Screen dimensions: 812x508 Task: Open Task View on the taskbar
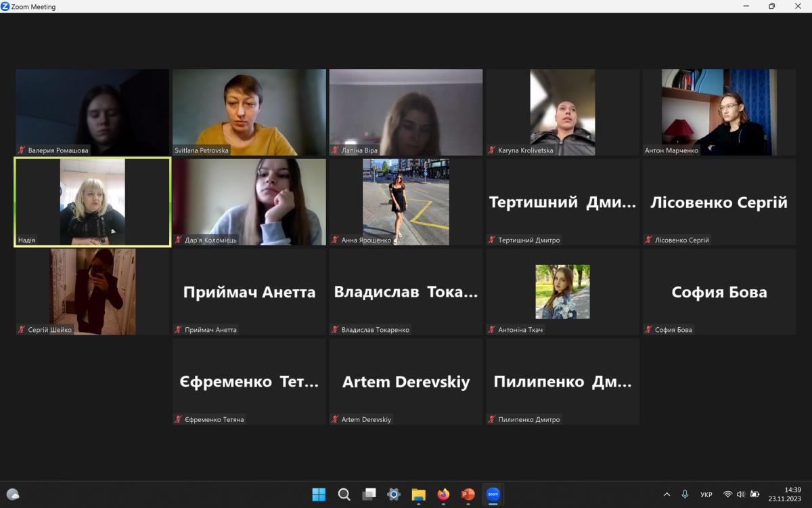[369, 494]
